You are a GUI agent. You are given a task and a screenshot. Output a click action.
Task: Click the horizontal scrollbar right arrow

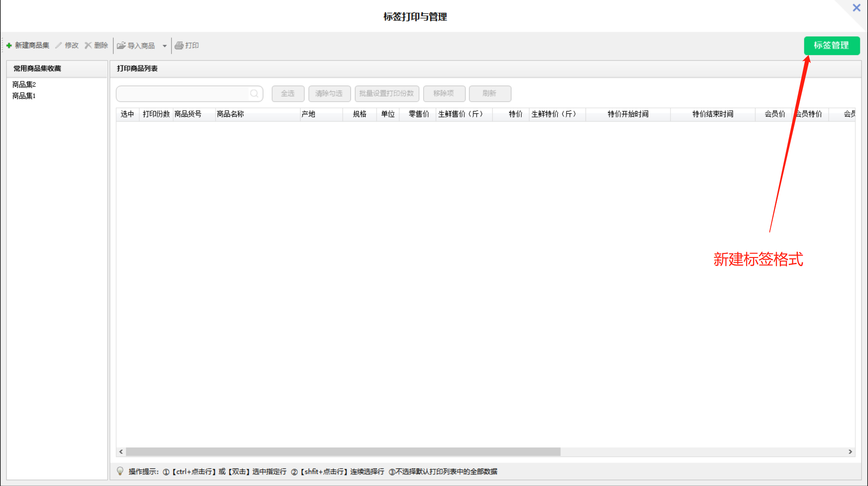850,452
